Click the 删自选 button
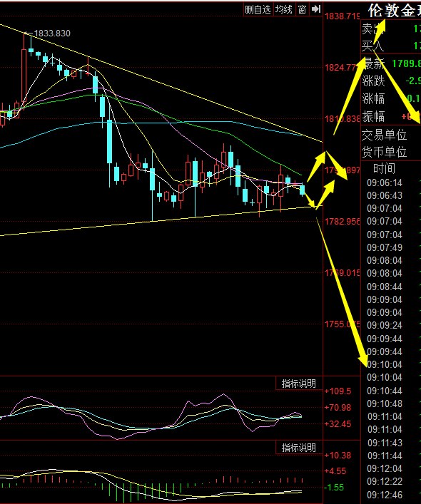Image resolution: width=421 pixels, height=504 pixels. pos(258,9)
